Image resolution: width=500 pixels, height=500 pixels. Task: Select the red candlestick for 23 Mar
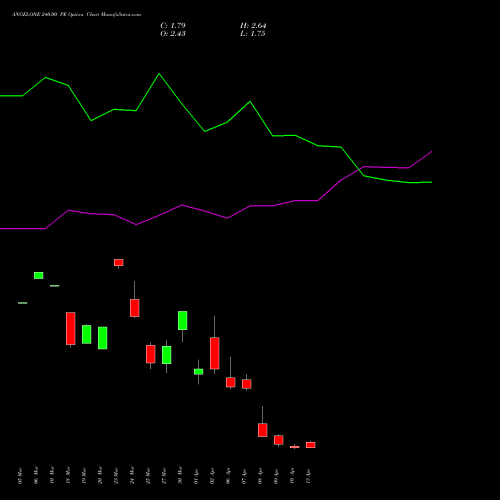coord(119,263)
